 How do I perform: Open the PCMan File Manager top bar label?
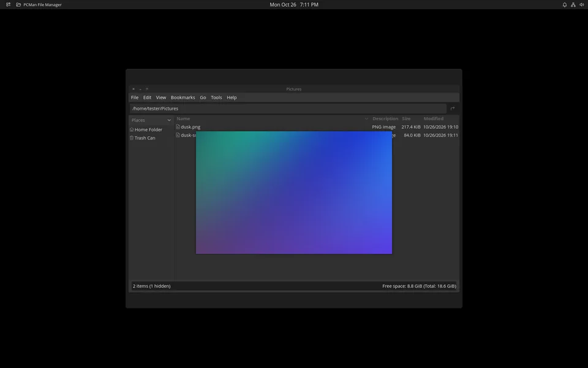(x=42, y=4)
